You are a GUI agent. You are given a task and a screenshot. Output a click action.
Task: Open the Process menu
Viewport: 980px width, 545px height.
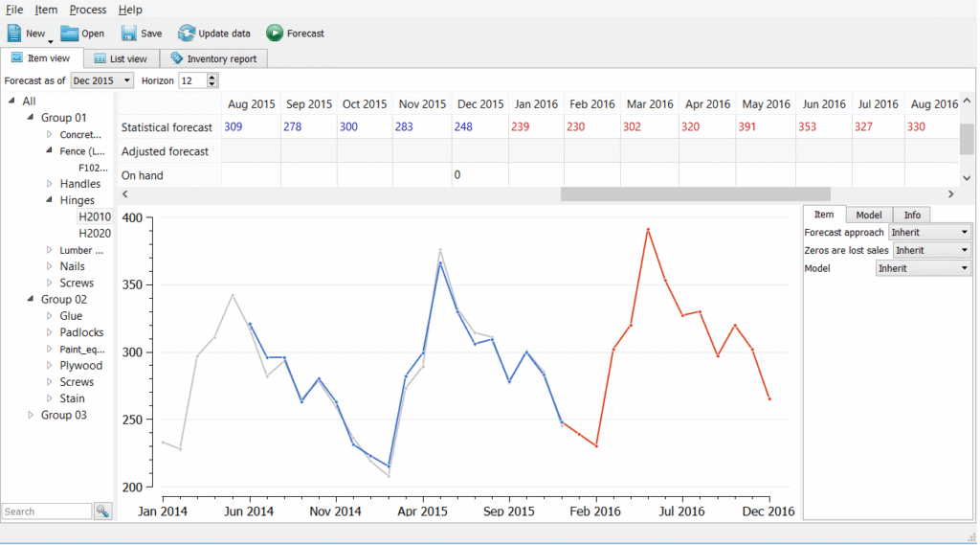click(x=88, y=10)
